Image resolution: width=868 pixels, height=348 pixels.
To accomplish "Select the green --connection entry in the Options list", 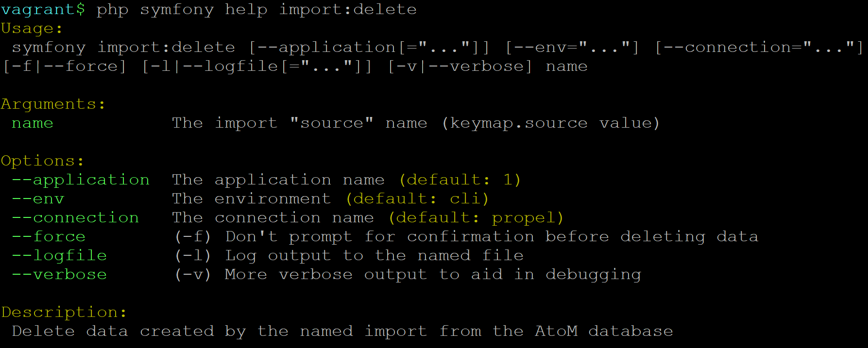I will click(x=75, y=218).
